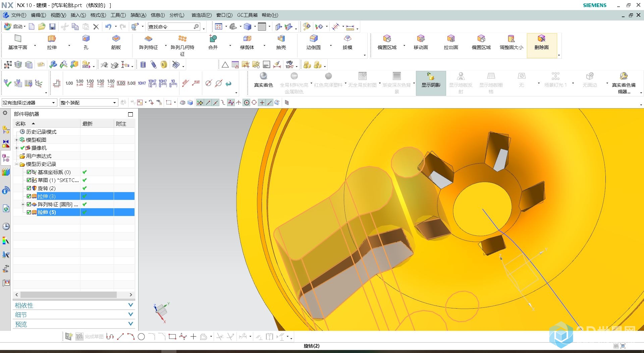Select the 拉伸 extrude tool
The height and width of the screenshot is (353, 644).
pos(52,42)
